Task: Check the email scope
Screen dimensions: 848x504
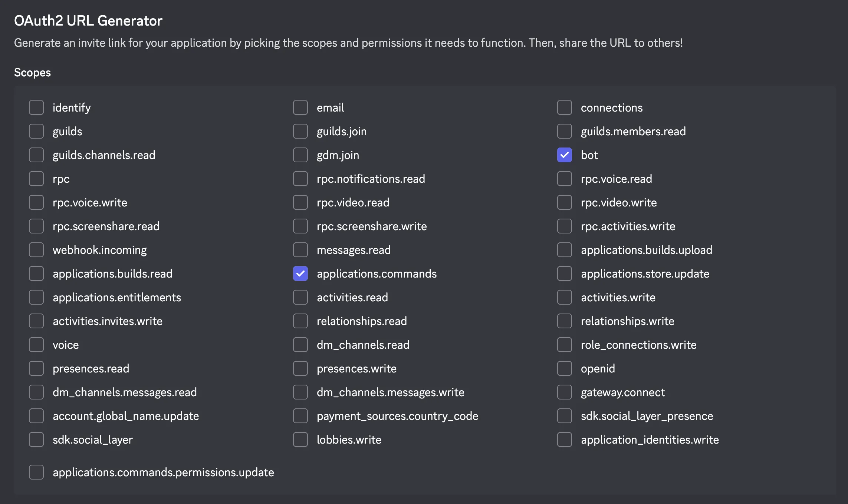Action: tap(300, 107)
